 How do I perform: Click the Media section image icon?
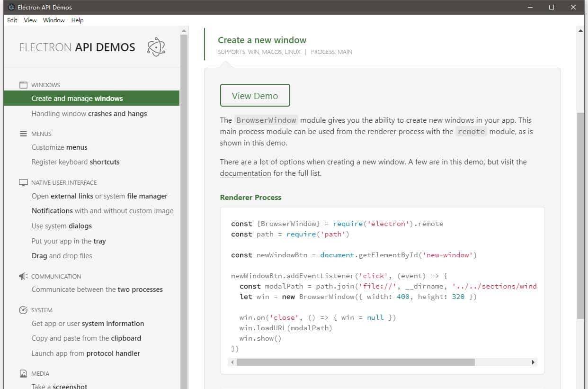click(x=23, y=373)
